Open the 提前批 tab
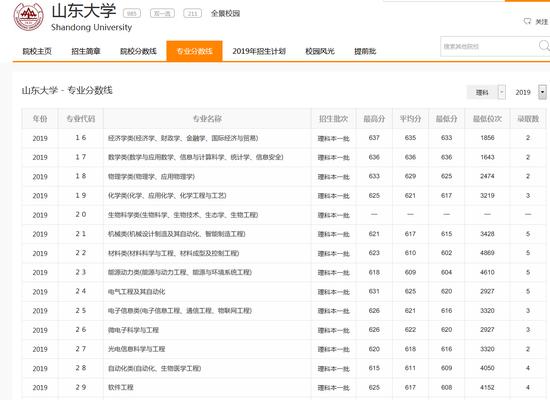The image size is (550, 400). (x=365, y=51)
